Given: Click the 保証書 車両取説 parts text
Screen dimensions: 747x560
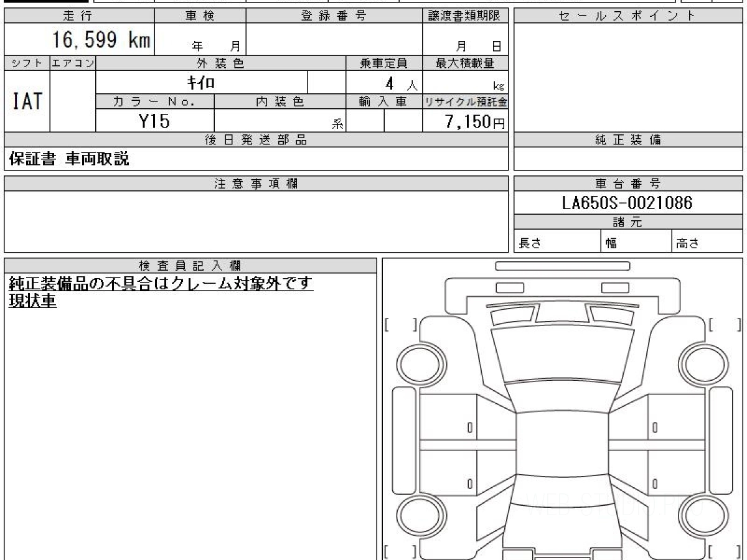Looking at the screenshot, I should pyautogui.click(x=69, y=159).
